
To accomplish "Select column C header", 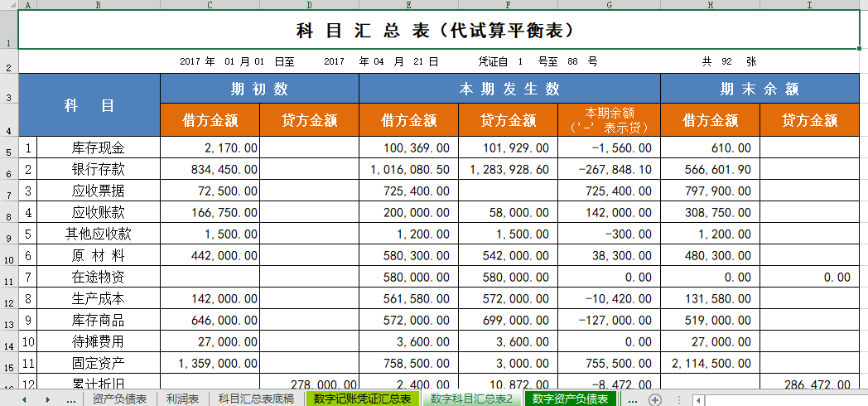I will (210, 5).
